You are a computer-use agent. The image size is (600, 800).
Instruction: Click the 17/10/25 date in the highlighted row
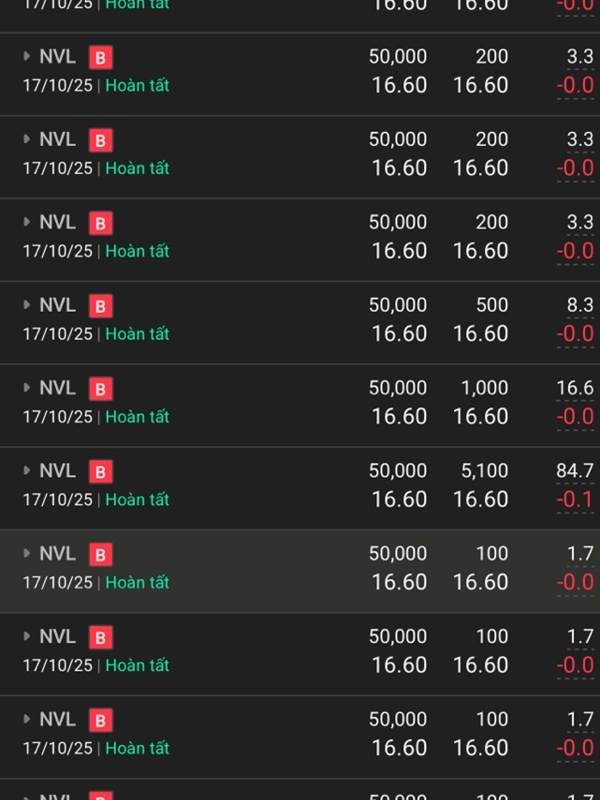(x=58, y=583)
